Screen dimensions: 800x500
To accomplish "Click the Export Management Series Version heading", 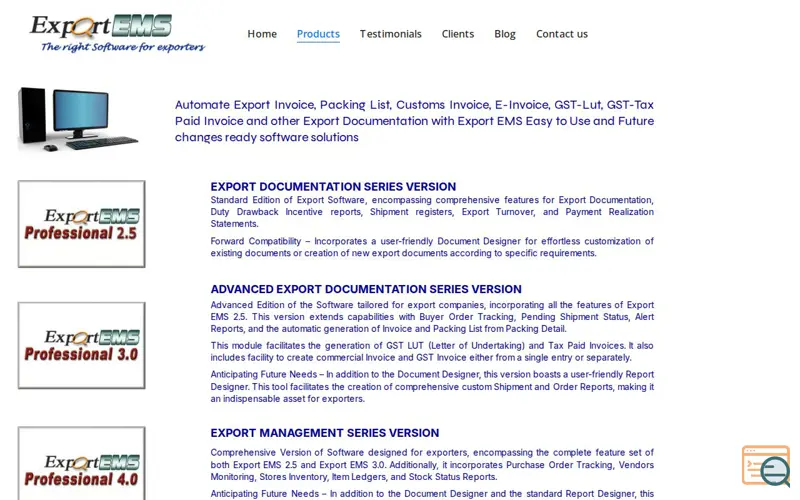I will pyautogui.click(x=324, y=433).
